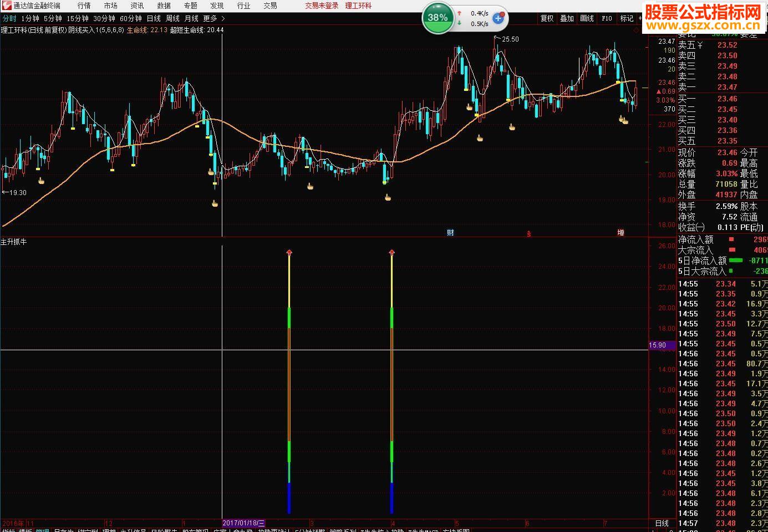The width and height of the screenshot is (768, 532).
Task: Select 日线 period tab at top
Action: [x=154, y=18]
